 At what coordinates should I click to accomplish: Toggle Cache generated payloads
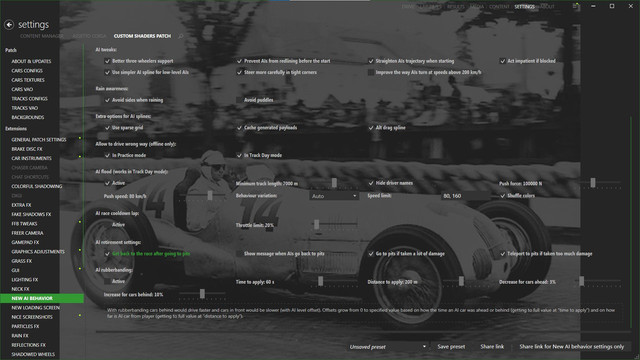tap(239, 128)
